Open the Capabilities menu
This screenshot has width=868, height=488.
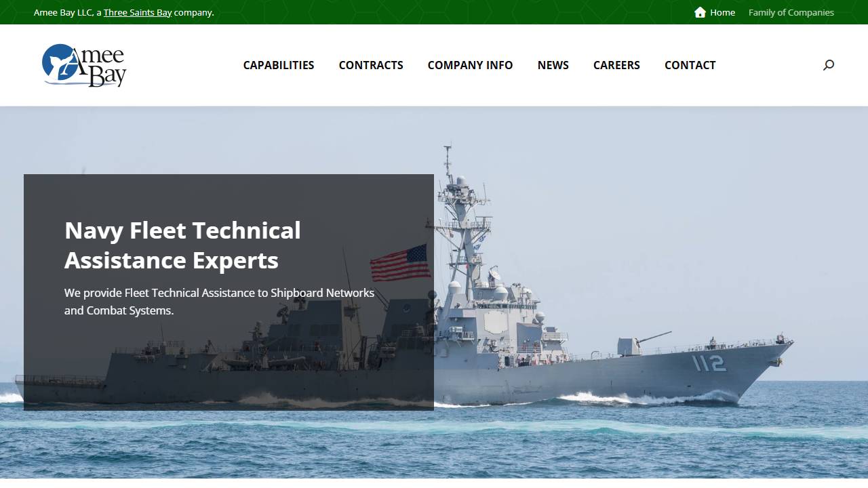(x=278, y=65)
